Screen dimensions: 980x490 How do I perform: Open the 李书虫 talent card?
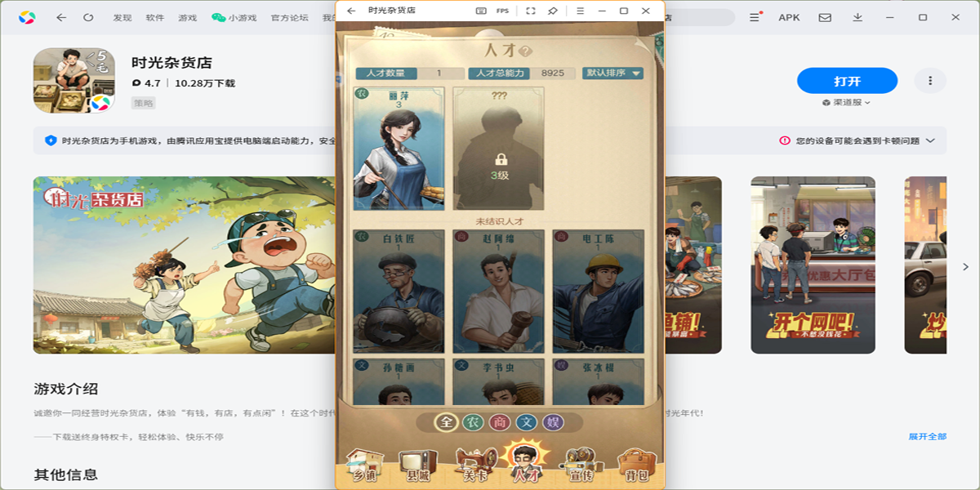tap(498, 382)
